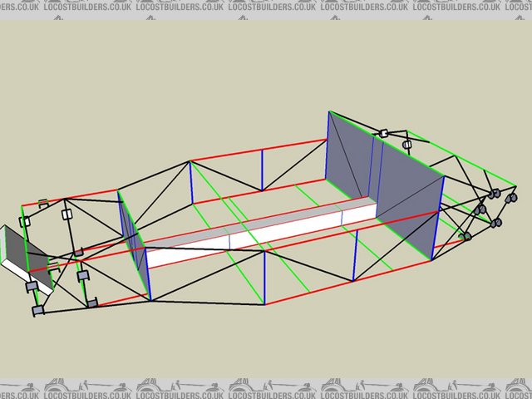532x399 pixels.
Task: Click the bottom-left corner suspension bracket
Action: pos(37,311)
